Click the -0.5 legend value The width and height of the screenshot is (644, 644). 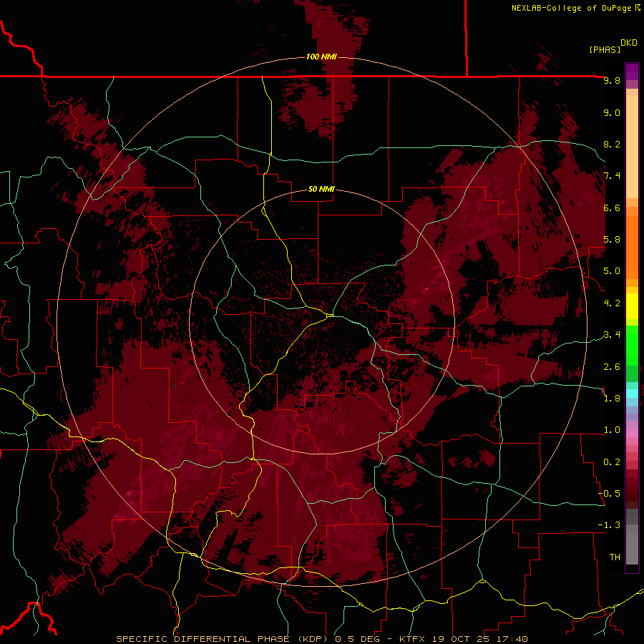(x=609, y=494)
